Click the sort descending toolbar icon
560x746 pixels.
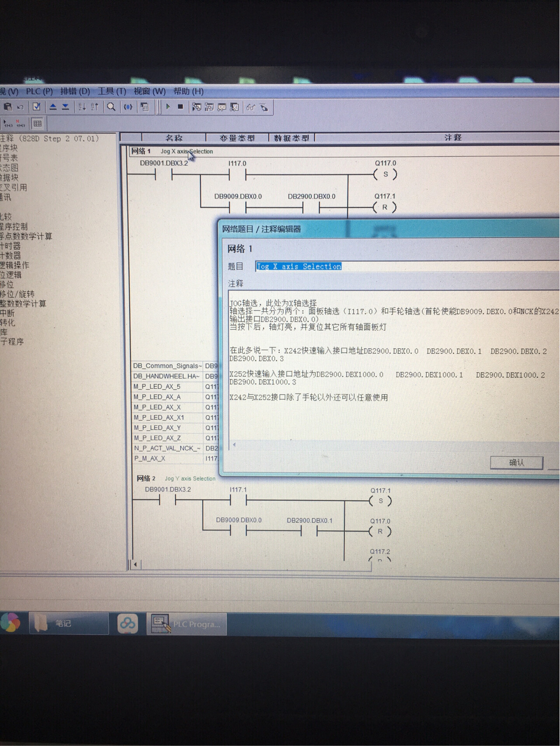(x=94, y=107)
